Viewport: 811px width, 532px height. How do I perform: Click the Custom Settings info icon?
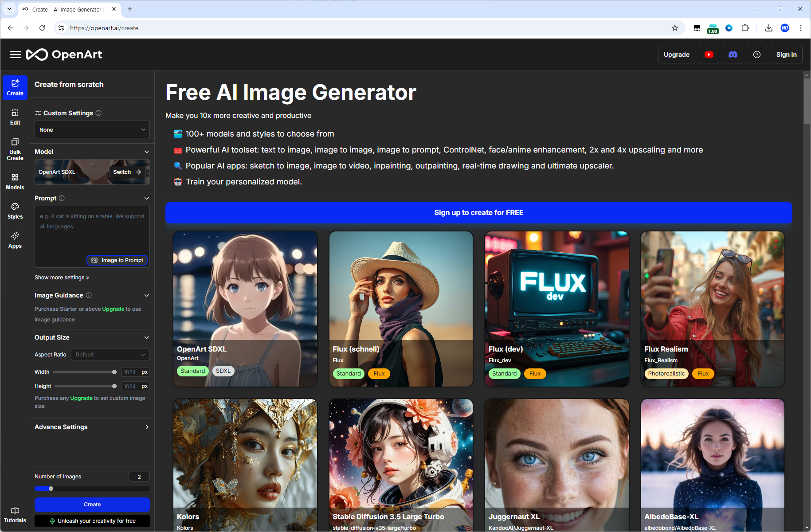98,113
